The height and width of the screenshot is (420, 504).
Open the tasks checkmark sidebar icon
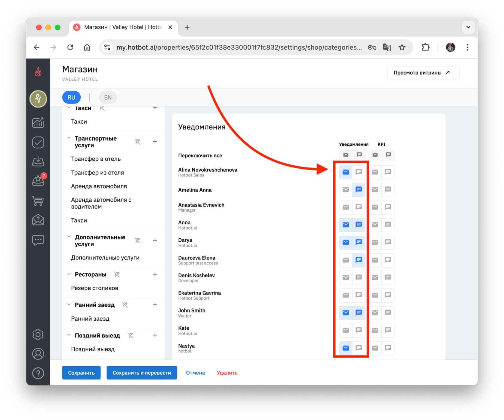coord(38,142)
